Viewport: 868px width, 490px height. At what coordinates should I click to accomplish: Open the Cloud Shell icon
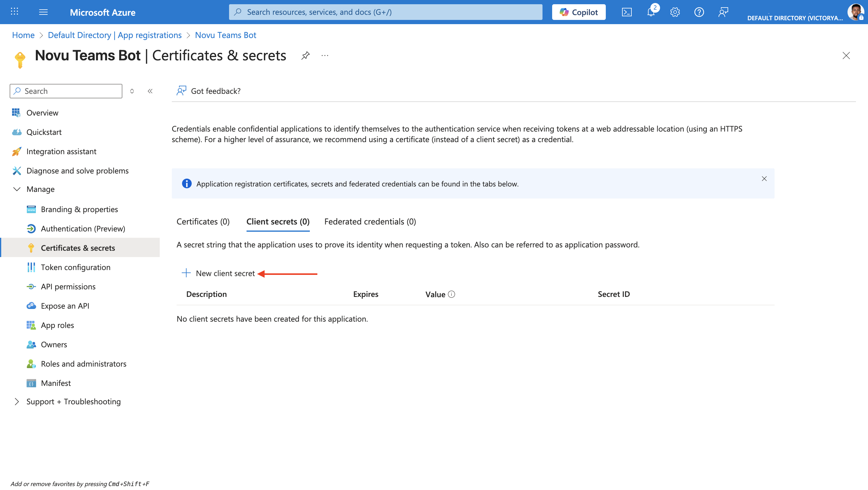click(x=626, y=12)
